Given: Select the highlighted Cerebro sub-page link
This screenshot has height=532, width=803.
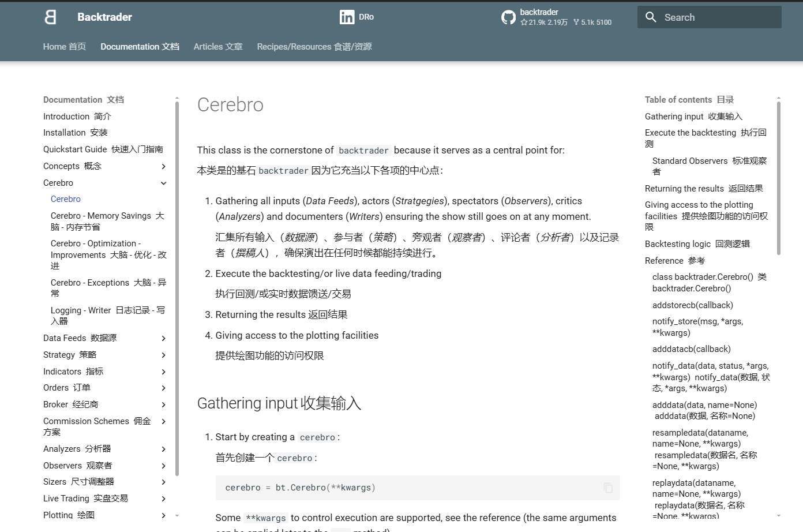Looking at the screenshot, I should (x=66, y=199).
